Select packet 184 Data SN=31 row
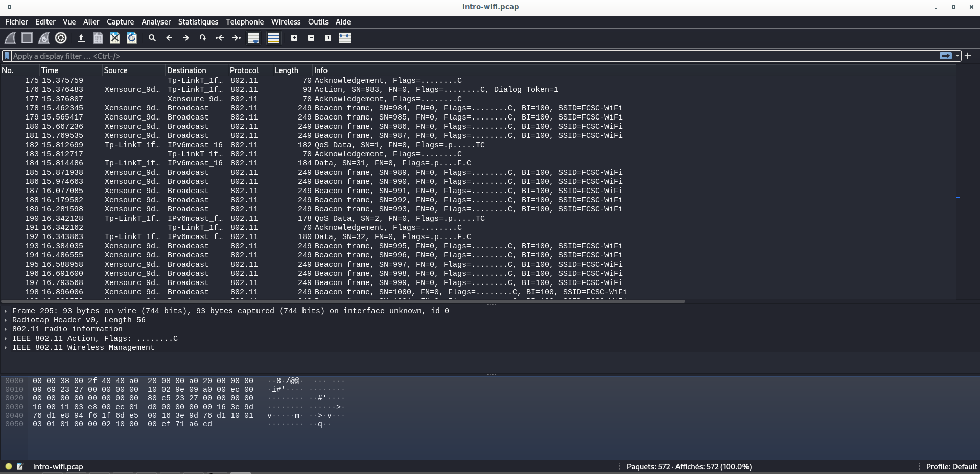The width and height of the screenshot is (980, 474). pos(478,163)
